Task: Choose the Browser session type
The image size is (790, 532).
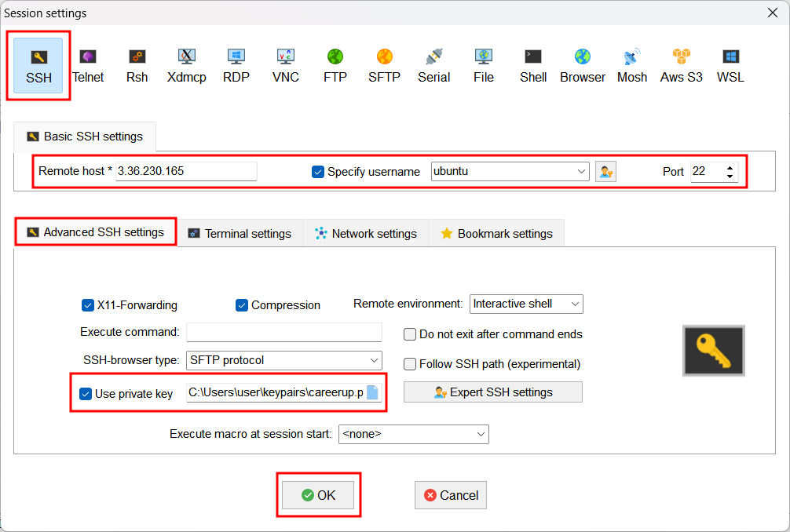Action: click(583, 65)
